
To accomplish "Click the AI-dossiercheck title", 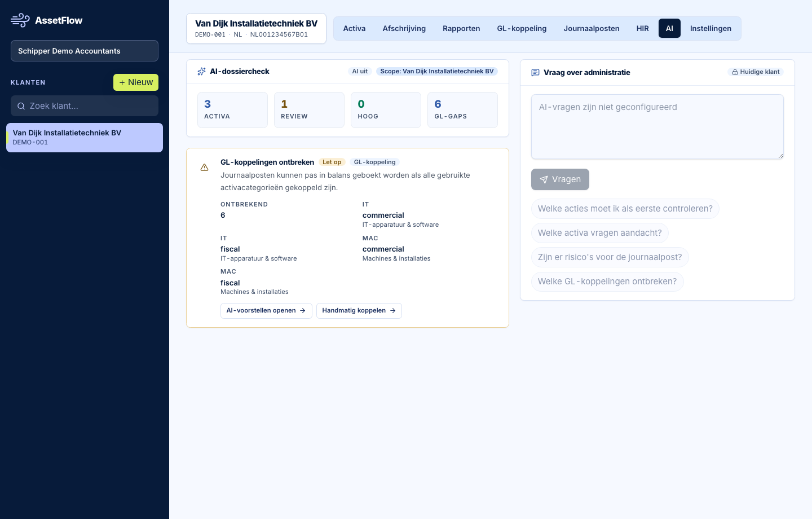I will tap(240, 72).
